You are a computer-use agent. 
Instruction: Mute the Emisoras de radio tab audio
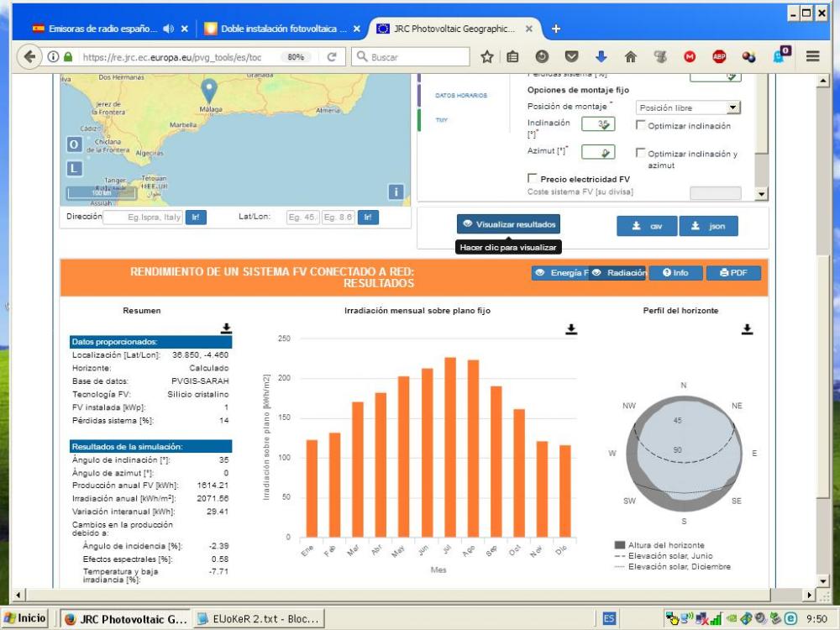pos(168,29)
